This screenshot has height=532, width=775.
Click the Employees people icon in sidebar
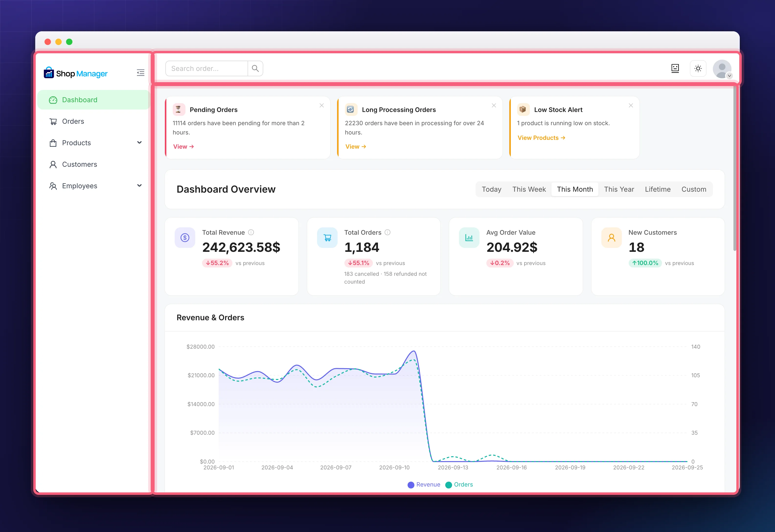(x=53, y=186)
